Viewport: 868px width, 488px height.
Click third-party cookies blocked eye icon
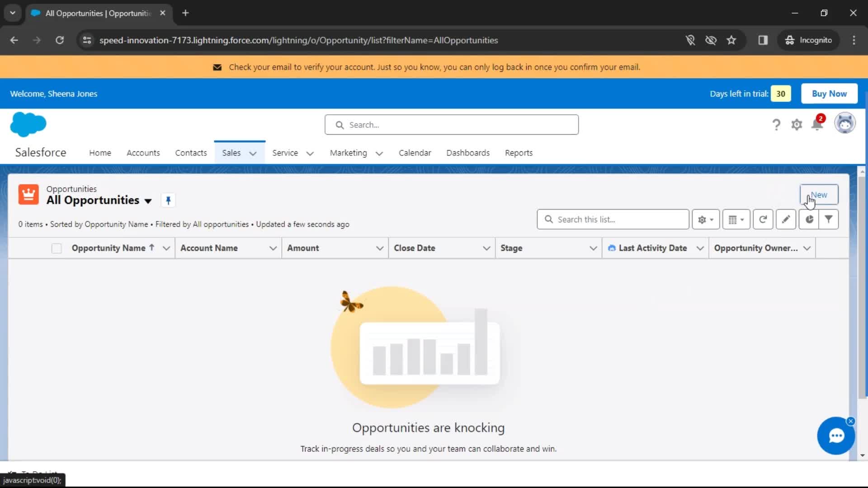(x=711, y=40)
